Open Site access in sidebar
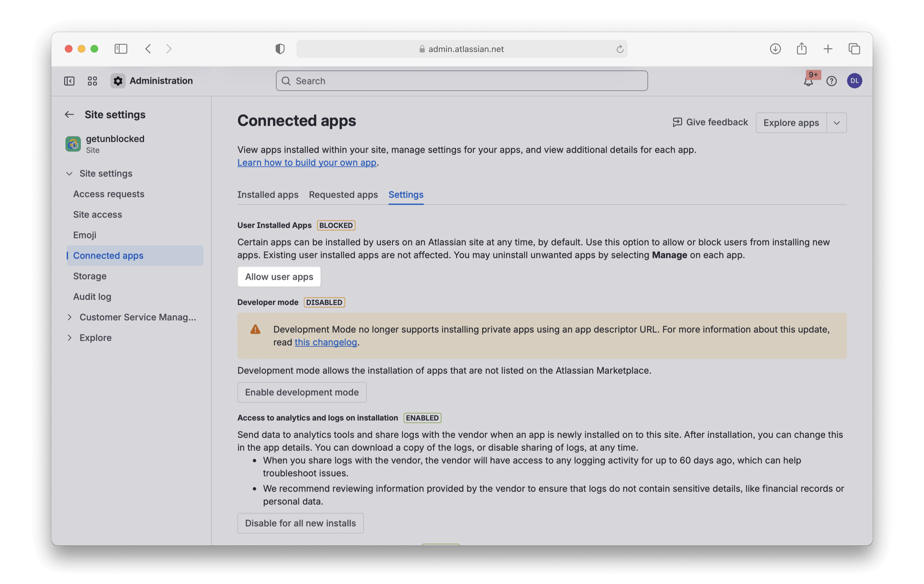This screenshot has width=924, height=584. [135, 214]
